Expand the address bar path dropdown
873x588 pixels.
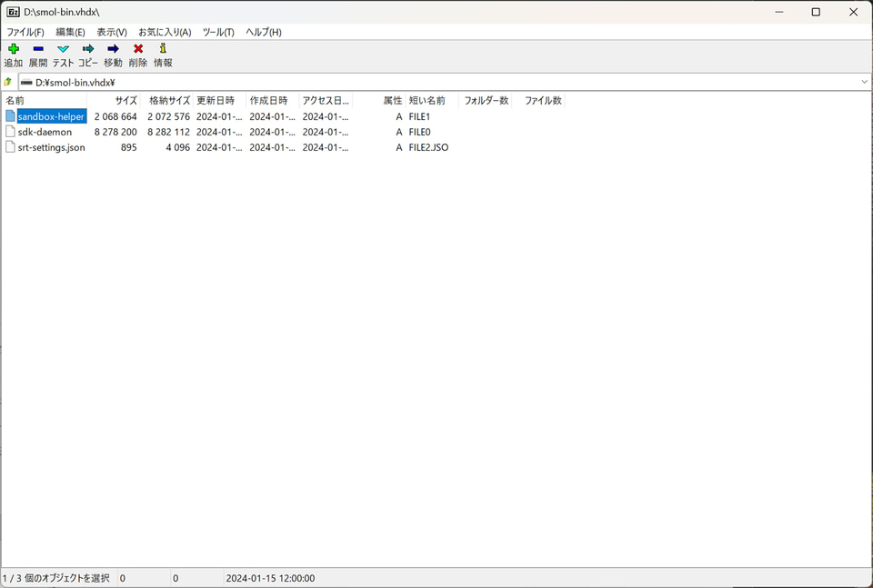864,83
